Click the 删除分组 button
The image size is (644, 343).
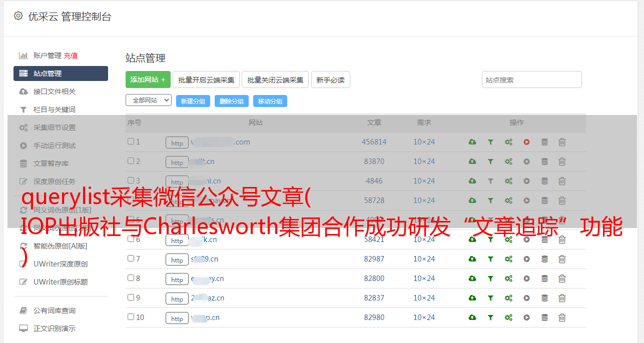(232, 101)
